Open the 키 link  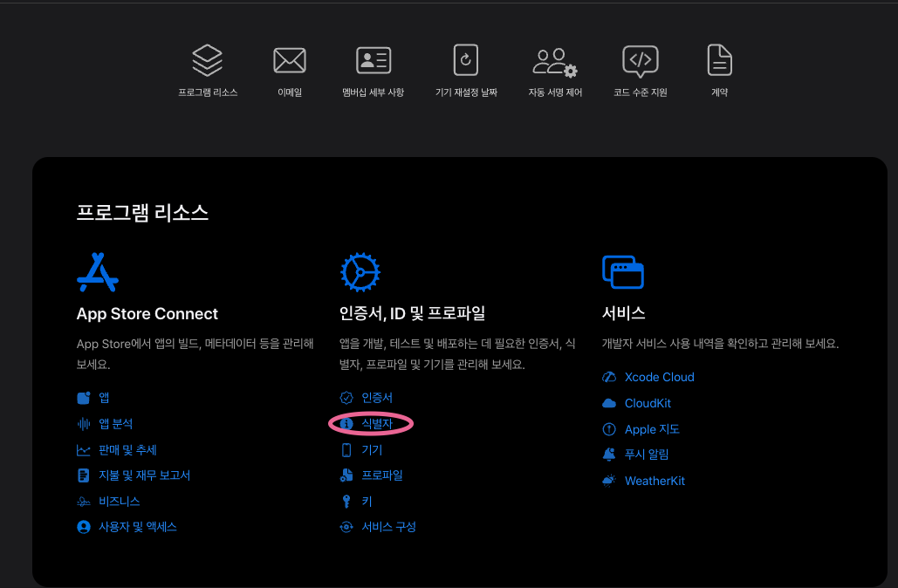(367, 502)
